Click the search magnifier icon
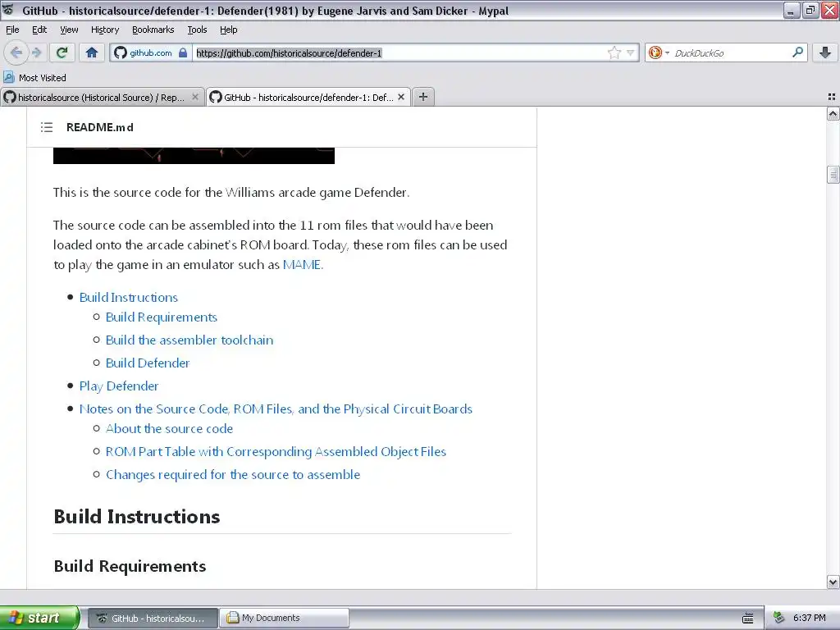 [797, 52]
